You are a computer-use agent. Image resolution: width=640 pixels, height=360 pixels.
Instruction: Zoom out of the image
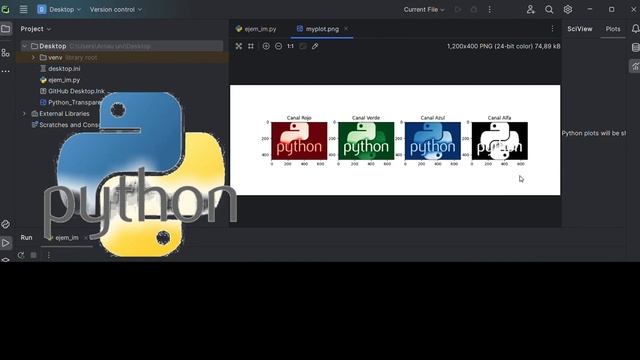point(278,46)
